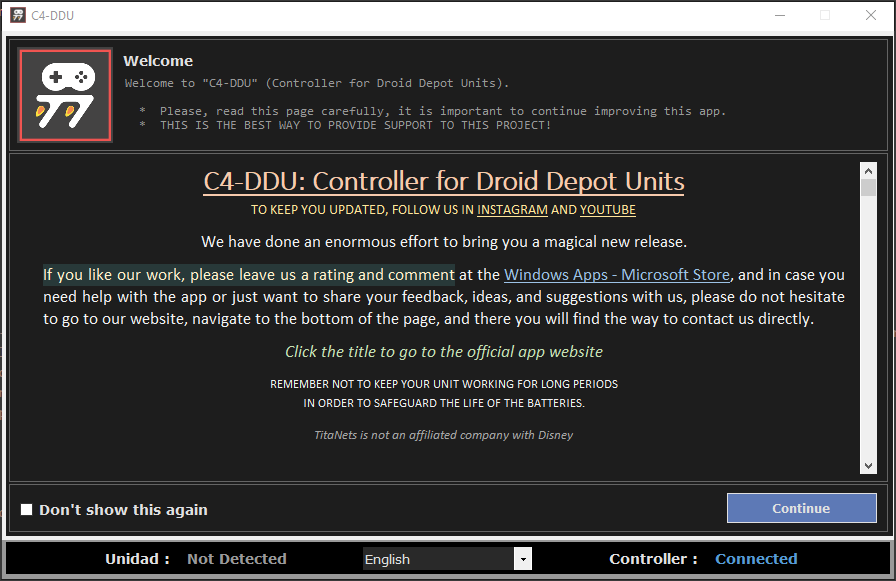Viewport: 896px width, 581px height.
Task: Click the "Unidad :" label
Action: pyautogui.click(x=137, y=559)
